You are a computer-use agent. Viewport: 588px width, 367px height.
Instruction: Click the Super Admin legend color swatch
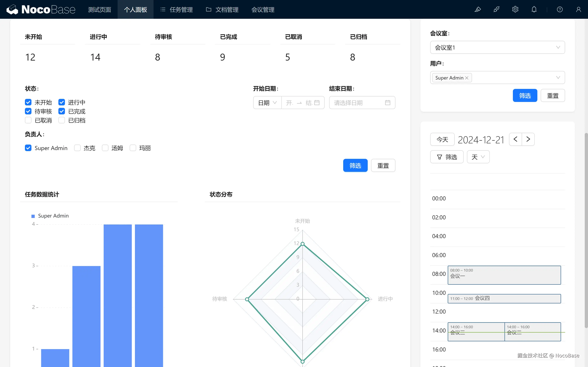33,216
